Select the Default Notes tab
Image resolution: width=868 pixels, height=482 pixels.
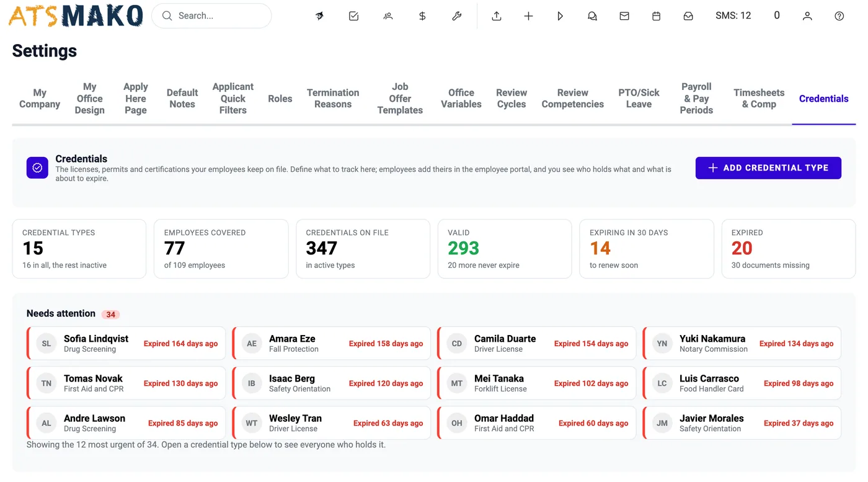click(182, 99)
